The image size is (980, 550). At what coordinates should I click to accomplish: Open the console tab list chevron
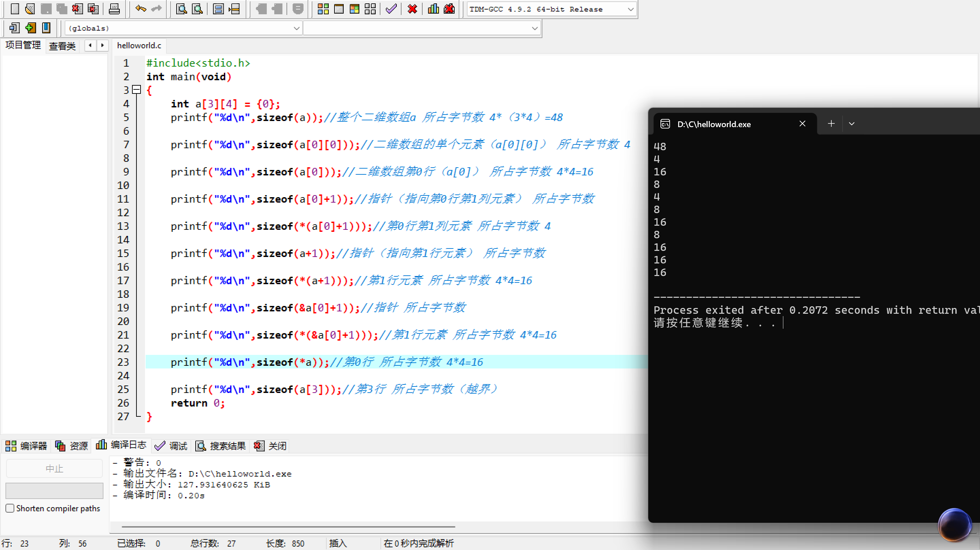pos(851,124)
